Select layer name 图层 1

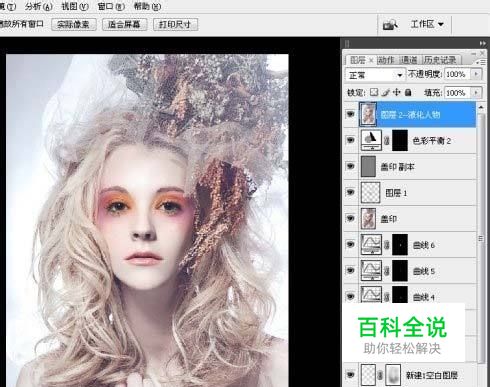[396, 193]
